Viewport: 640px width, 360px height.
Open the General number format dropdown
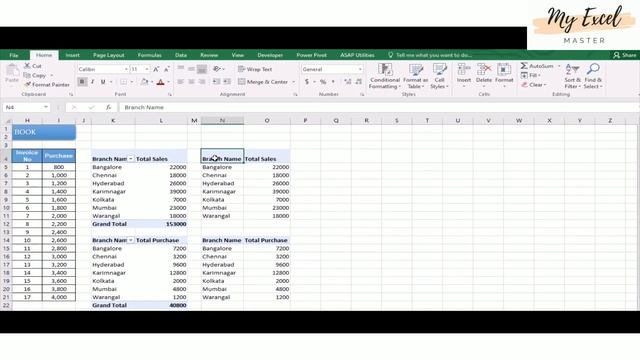pos(360,69)
